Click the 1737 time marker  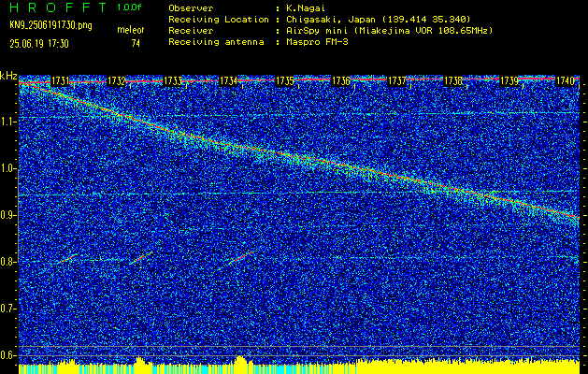(396, 81)
